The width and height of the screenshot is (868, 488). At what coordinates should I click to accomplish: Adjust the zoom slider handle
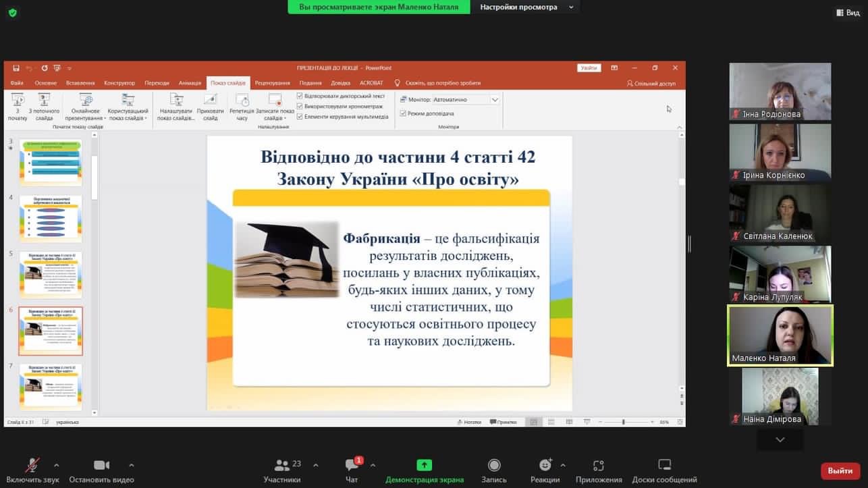(623, 422)
